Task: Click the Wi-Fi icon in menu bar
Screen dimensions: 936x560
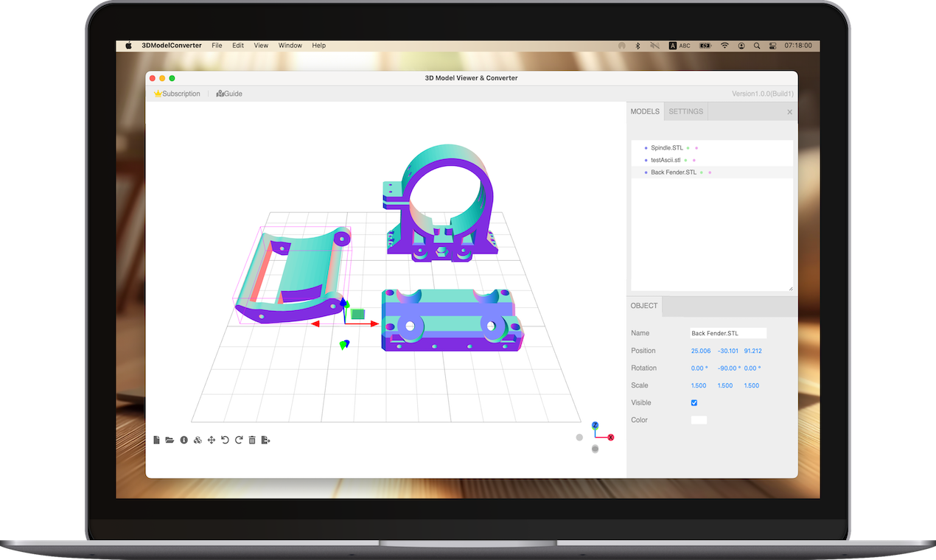Action: pyautogui.click(x=724, y=46)
